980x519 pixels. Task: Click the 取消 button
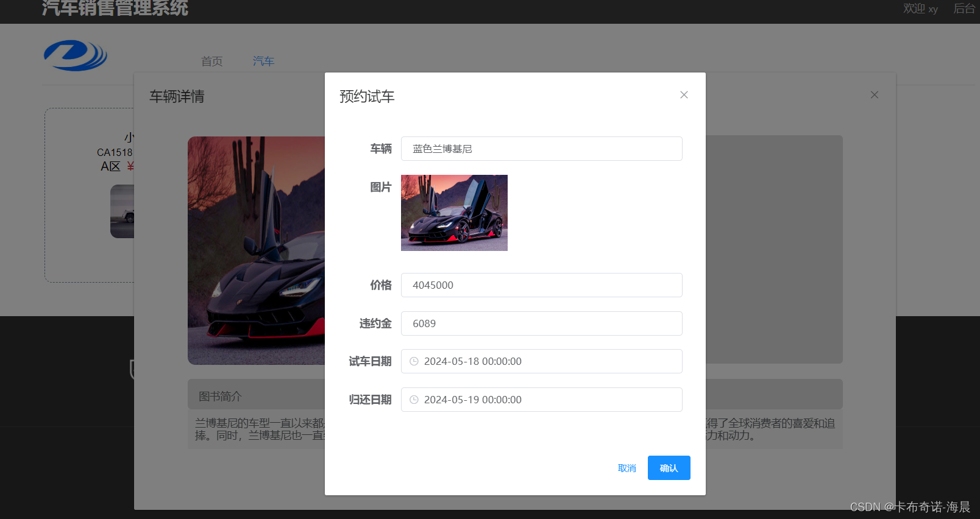pos(627,468)
